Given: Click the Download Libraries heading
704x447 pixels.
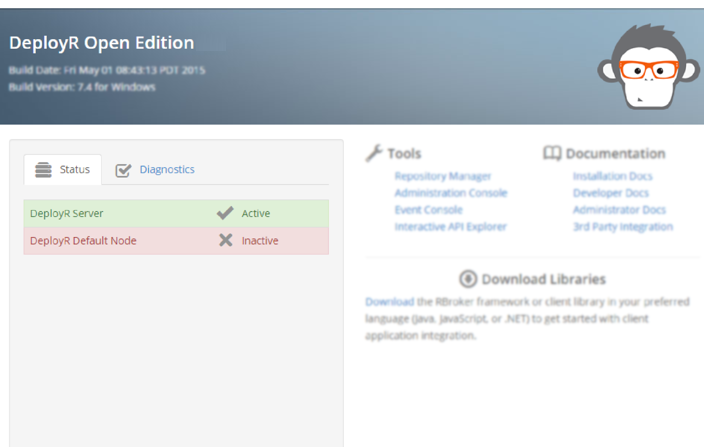Looking at the screenshot, I should 544,279.
